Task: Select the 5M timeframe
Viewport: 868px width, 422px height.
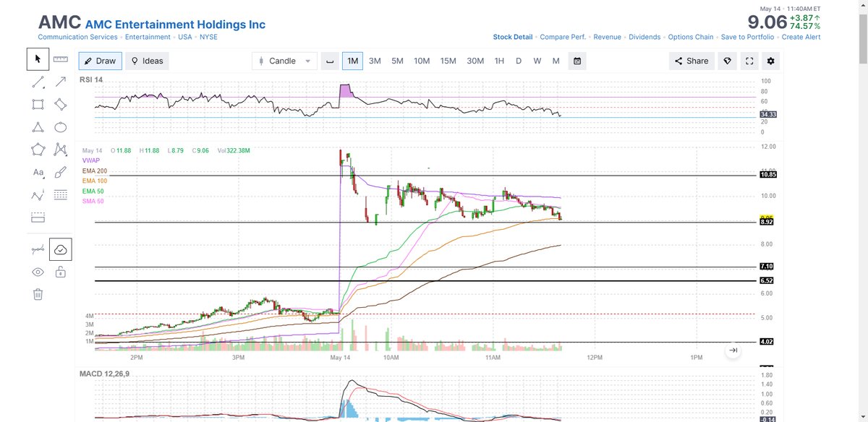Action: click(x=397, y=61)
